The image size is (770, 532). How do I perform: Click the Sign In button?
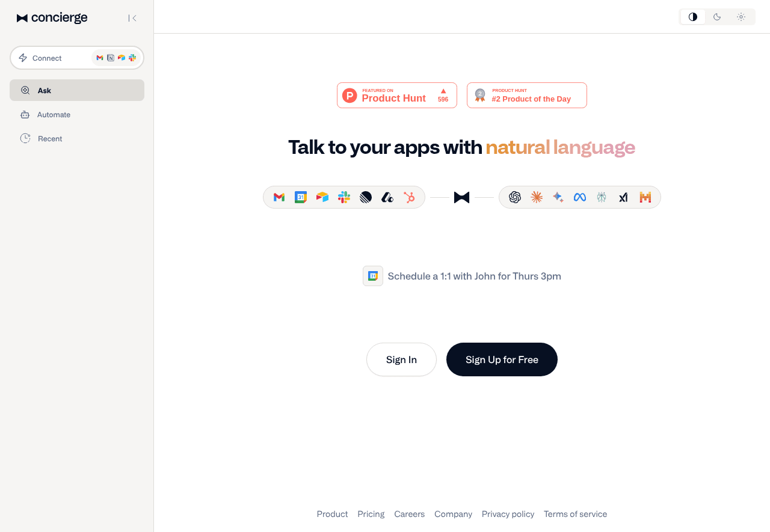click(401, 359)
